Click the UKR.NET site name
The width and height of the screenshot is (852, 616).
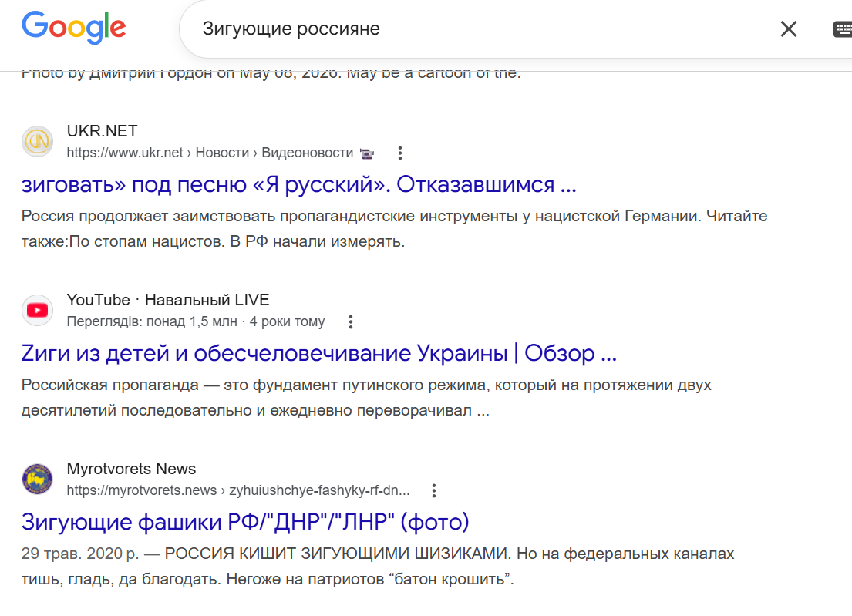[102, 131]
